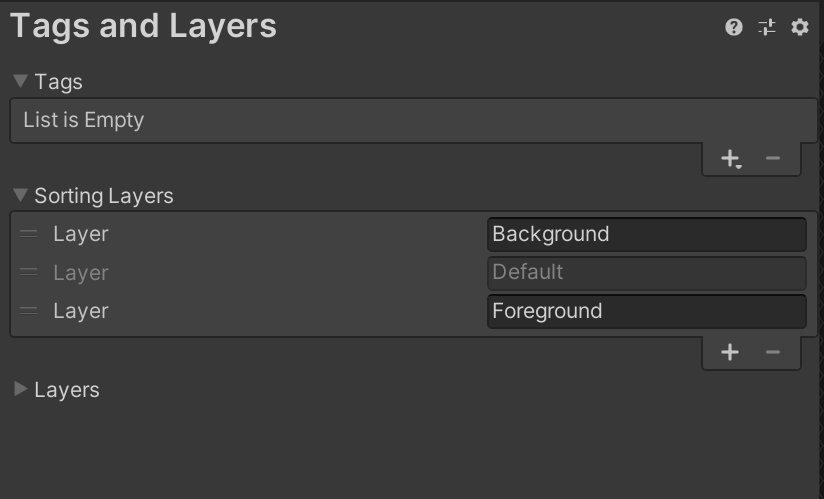Open the presets sliders icon
The height and width of the screenshot is (499, 824).
coord(767,27)
